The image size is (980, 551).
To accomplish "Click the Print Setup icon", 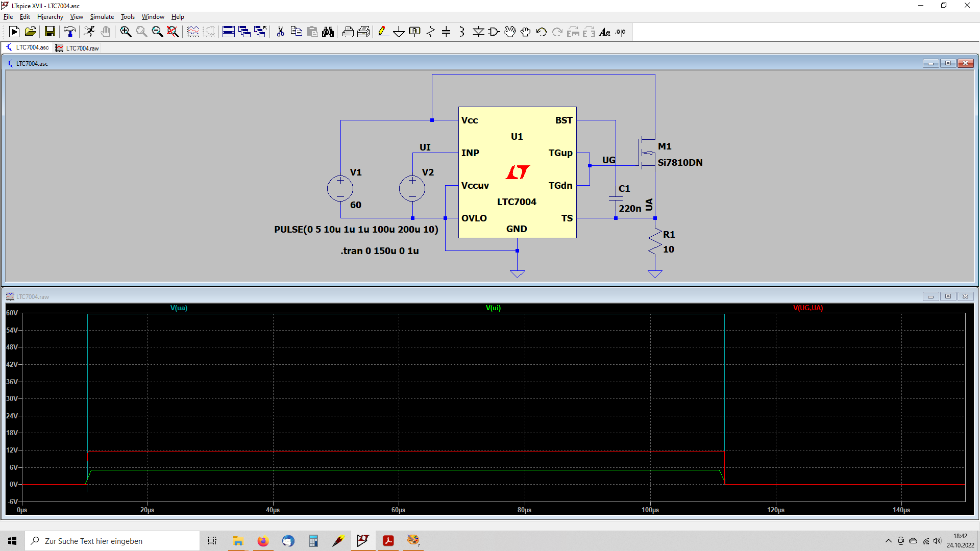I will pyautogui.click(x=363, y=32).
